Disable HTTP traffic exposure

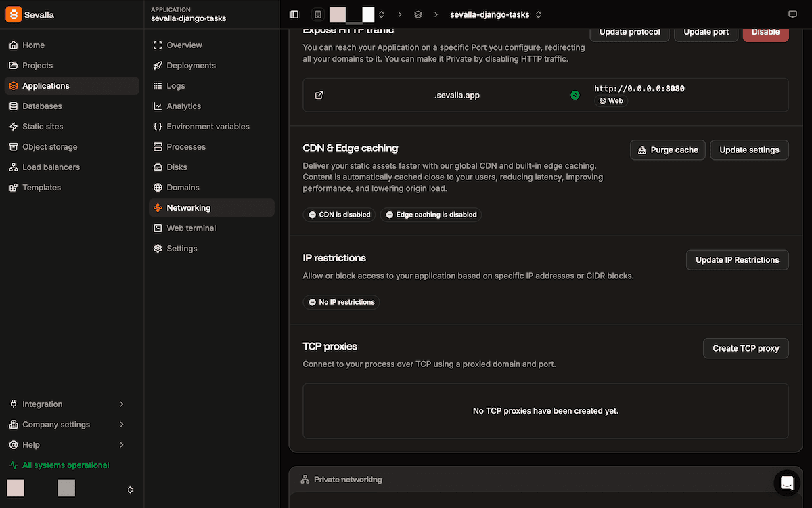point(765,32)
